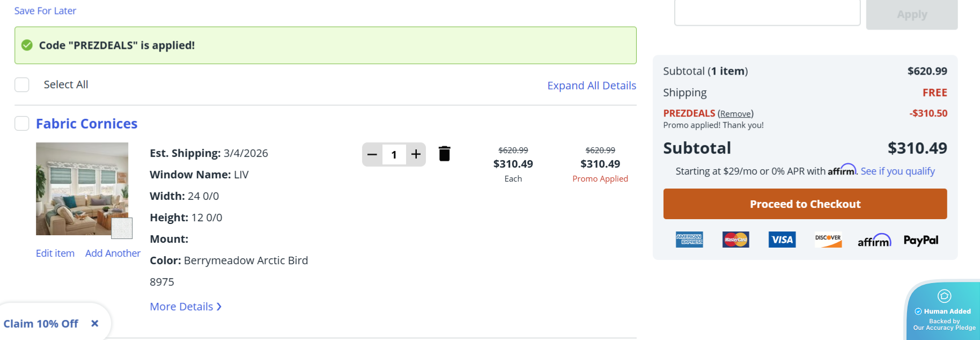980x340 pixels.
Task: Proceed to Checkout
Action: click(805, 204)
